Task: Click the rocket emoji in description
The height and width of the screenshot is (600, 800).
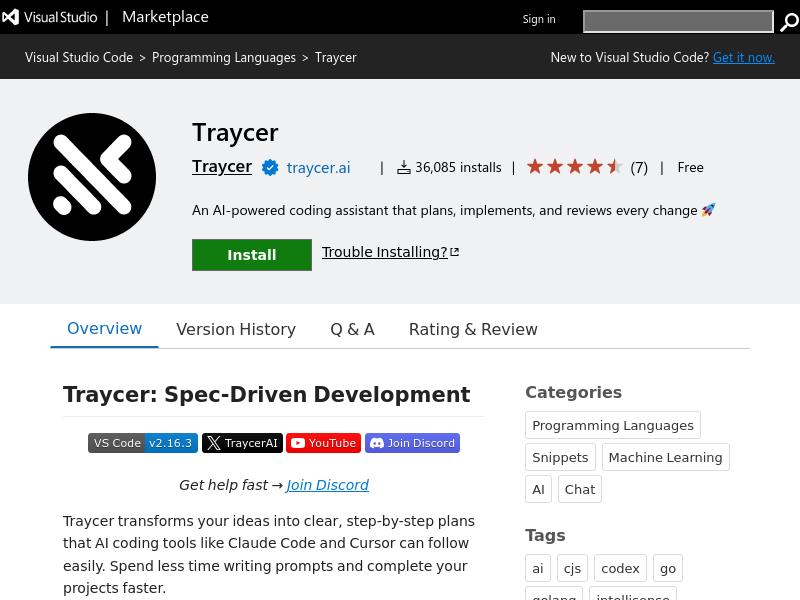Action: point(708,210)
